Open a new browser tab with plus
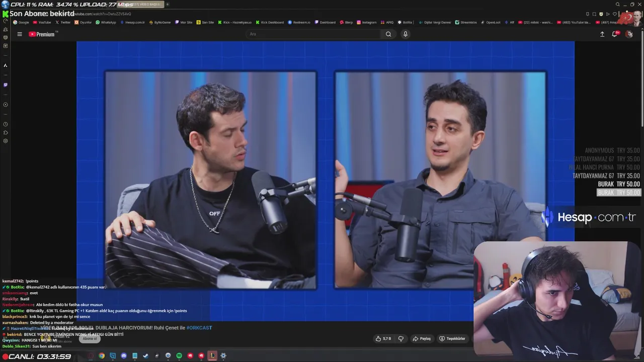Viewport: 644px width, 362px height. click(168, 5)
